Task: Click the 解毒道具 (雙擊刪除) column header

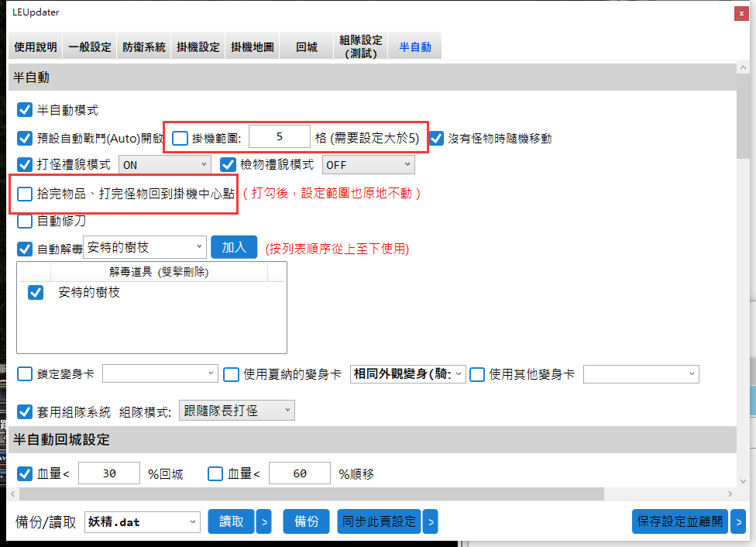Action: point(159,272)
